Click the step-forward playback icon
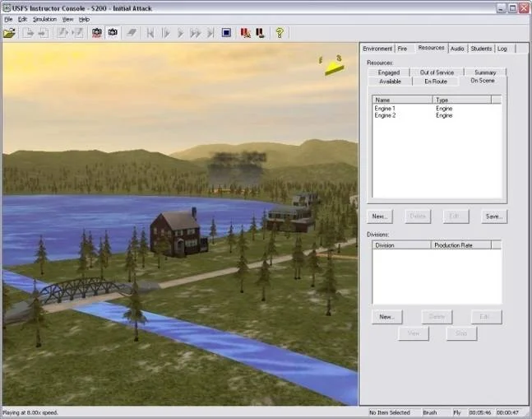The width and height of the screenshot is (532, 419). (x=165, y=33)
